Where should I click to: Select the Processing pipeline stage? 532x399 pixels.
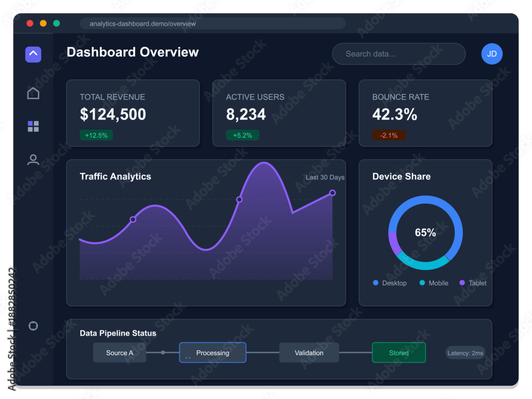pos(213,353)
